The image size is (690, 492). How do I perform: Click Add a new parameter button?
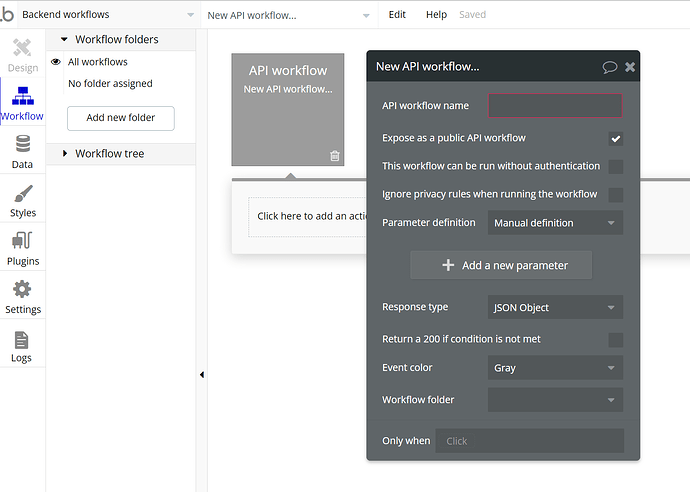click(501, 265)
